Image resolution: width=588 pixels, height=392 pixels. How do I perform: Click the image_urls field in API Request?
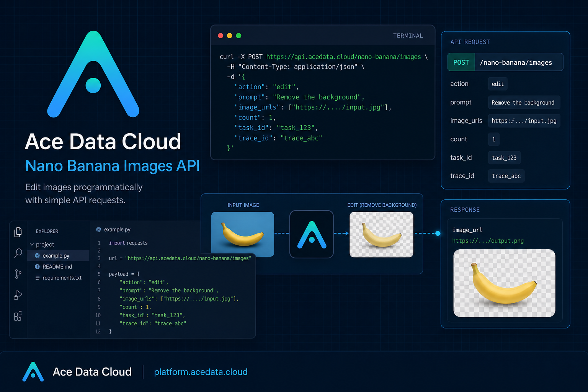(x=524, y=121)
